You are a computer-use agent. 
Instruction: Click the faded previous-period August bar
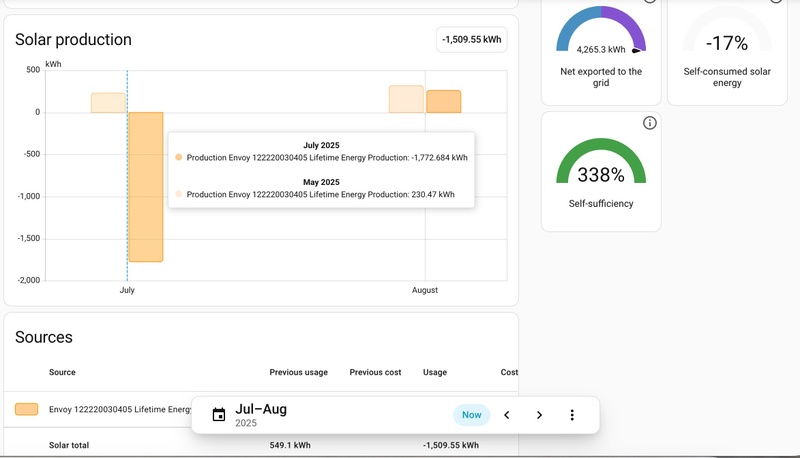(406, 99)
